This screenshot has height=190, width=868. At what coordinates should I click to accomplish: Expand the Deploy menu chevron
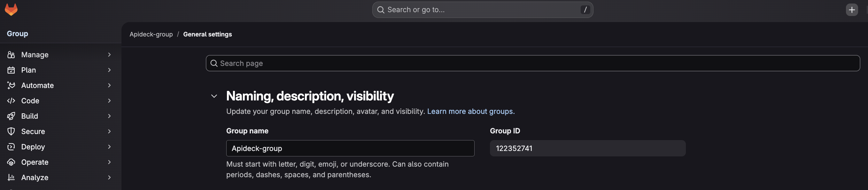(109, 147)
